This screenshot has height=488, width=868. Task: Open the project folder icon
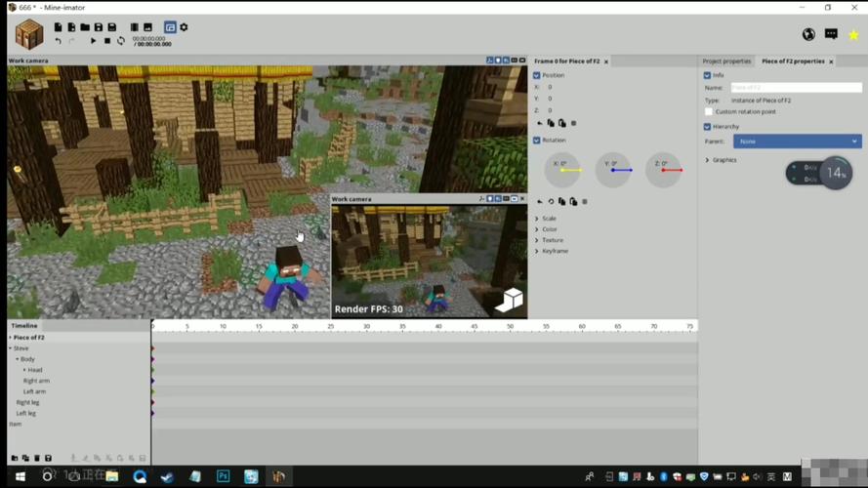coord(85,27)
